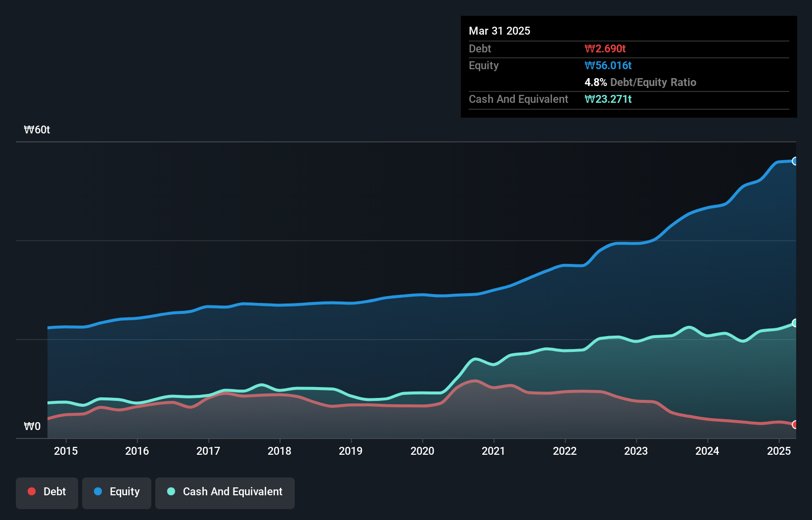Expand the Mar 31 2025 tooltip header
The width and height of the screenshot is (812, 520).
(499, 31)
